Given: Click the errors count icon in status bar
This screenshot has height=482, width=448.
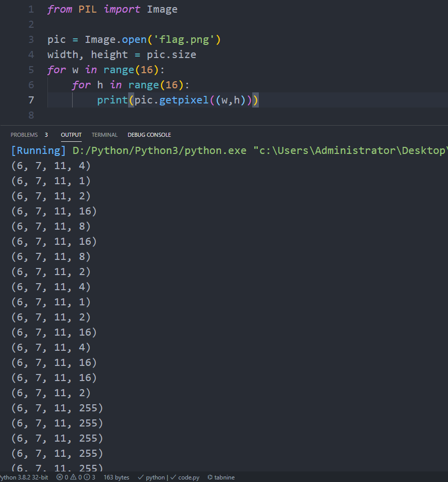Looking at the screenshot, I should pyautogui.click(x=60, y=477).
